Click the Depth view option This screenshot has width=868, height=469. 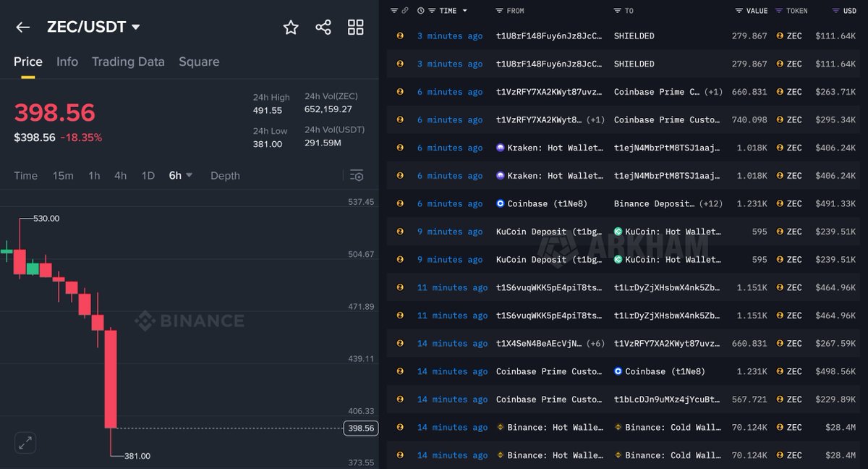coord(225,175)
